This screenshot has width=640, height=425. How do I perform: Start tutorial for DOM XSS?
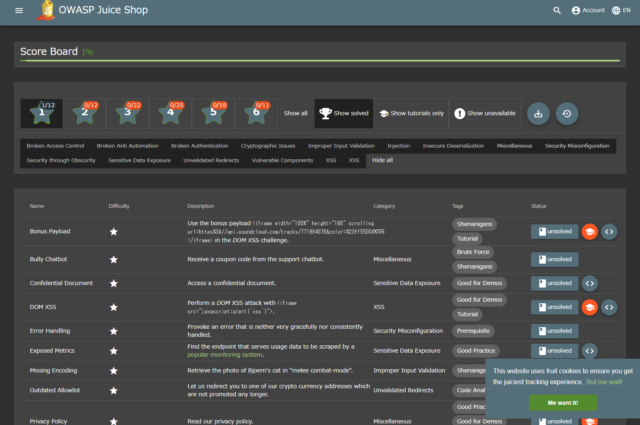pyautogui.click(x=589, y=307)
